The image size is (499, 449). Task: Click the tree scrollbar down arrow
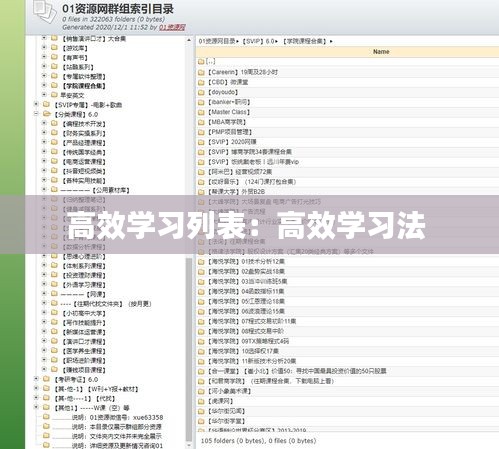tap(189, 445)
